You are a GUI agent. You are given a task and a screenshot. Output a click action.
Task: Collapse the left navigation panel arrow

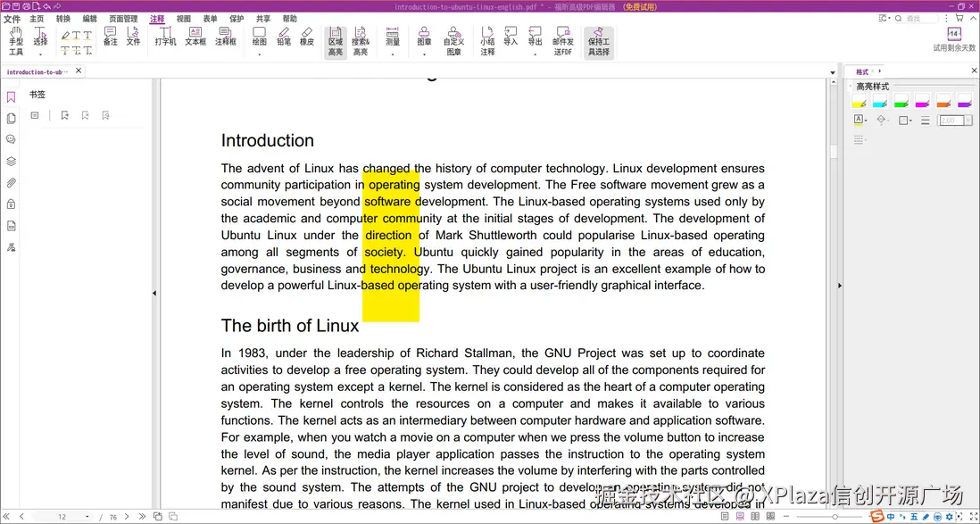coord(154,293)
